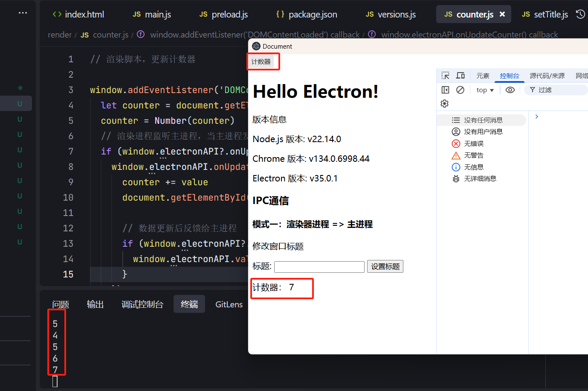This screenshot has height=391, width=588.
Task: Open the GitLens panel tab
Action: coord(229,304)
